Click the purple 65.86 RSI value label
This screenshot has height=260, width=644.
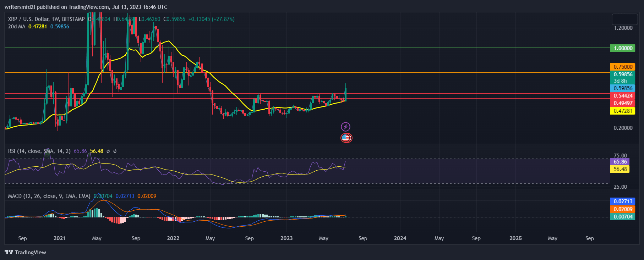tap(620, 162)
